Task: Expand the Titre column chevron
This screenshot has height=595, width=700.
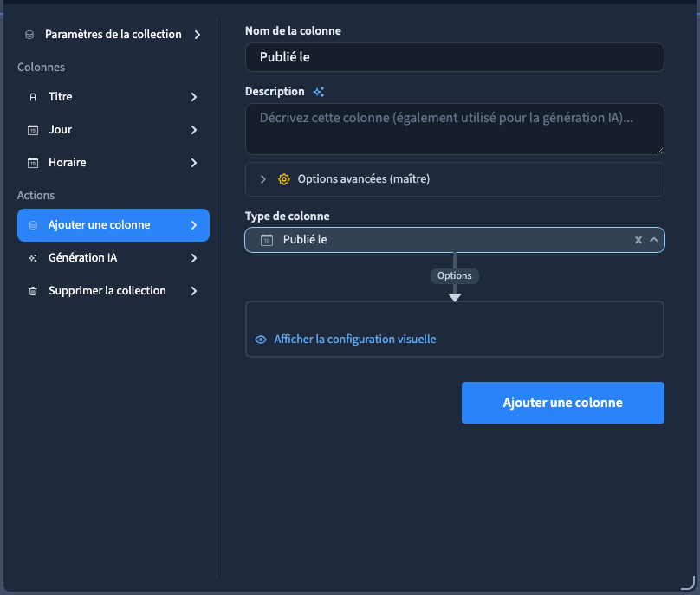Action: click(194, 97)
